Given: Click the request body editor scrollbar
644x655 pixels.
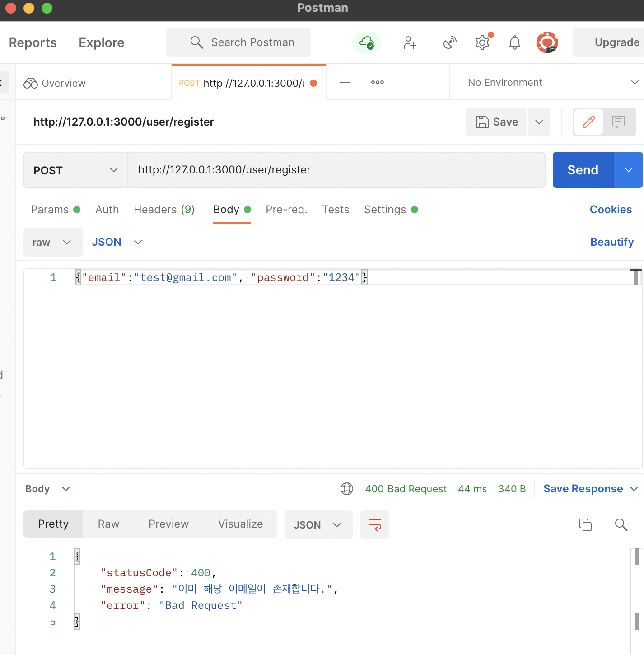Looking at the screenshot, I should pyautogui.click(x=636, y=278).
